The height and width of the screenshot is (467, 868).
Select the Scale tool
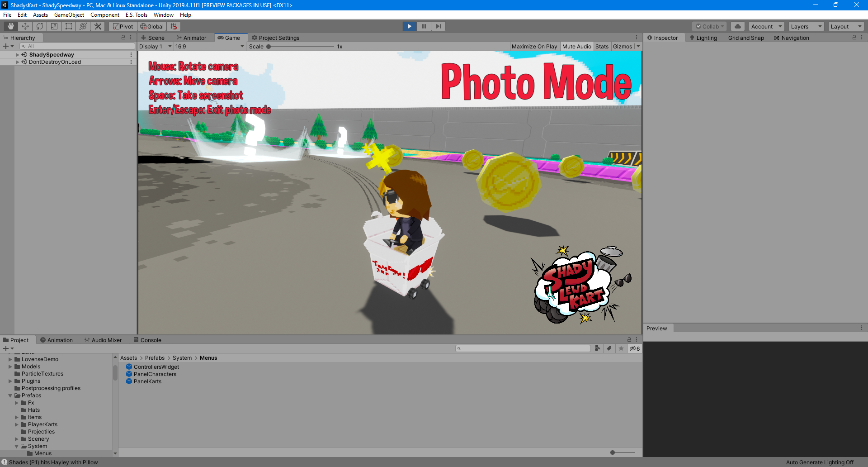(x=54, y=26)
